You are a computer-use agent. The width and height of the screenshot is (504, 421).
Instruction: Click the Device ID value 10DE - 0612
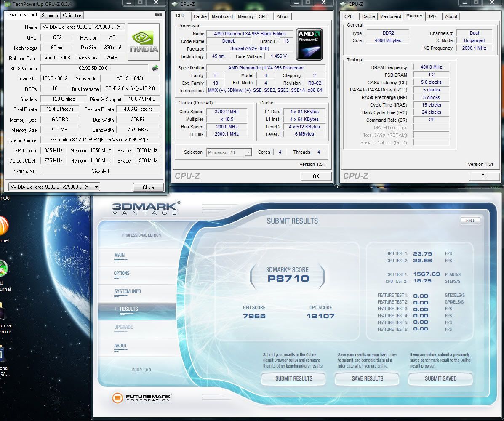[x=55, y=78]
